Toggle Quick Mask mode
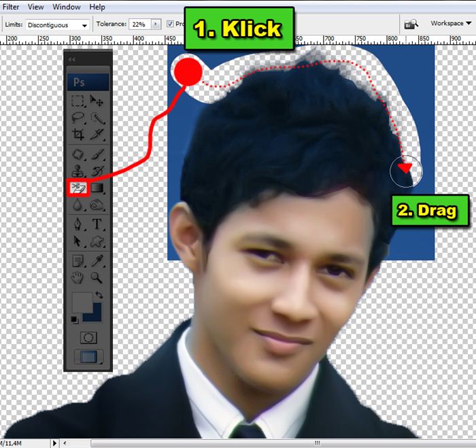The width and height of the screenshot is (476, 448). (x=88, y=337)
